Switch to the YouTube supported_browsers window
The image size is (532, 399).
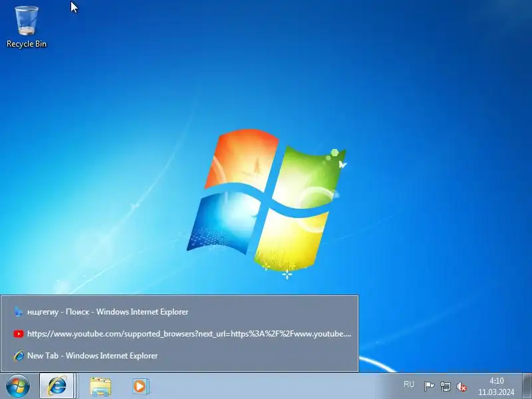click(x=180, y=334)
